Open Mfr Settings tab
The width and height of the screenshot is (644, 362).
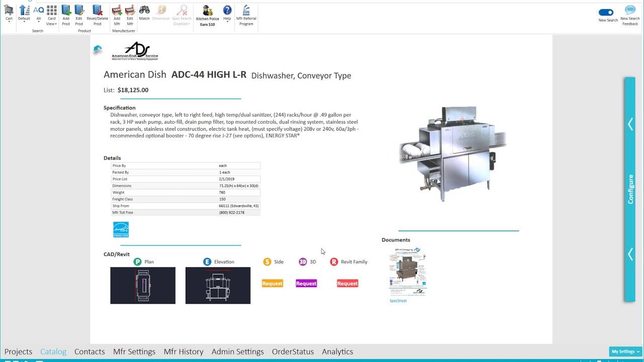click(134, 351)
